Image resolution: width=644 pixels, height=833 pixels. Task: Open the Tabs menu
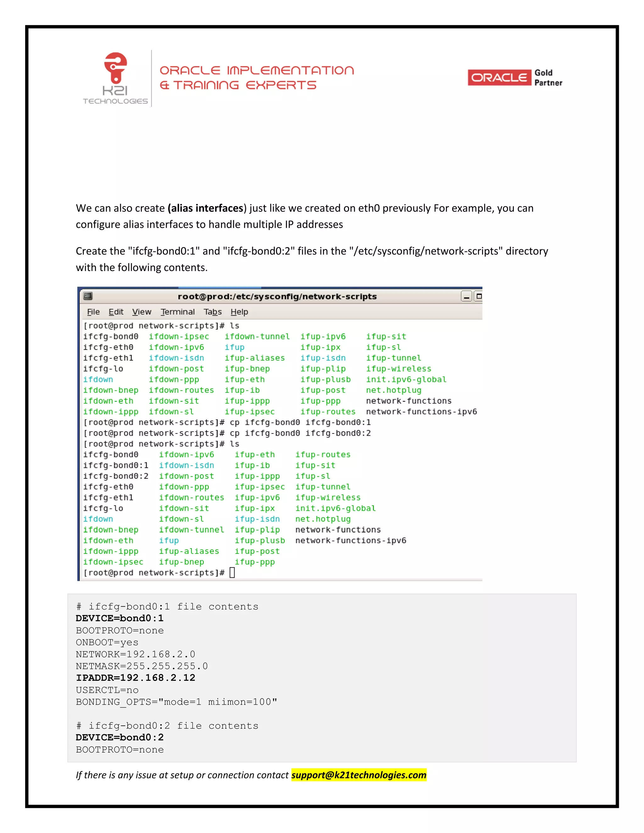click(x=213, y=312)
